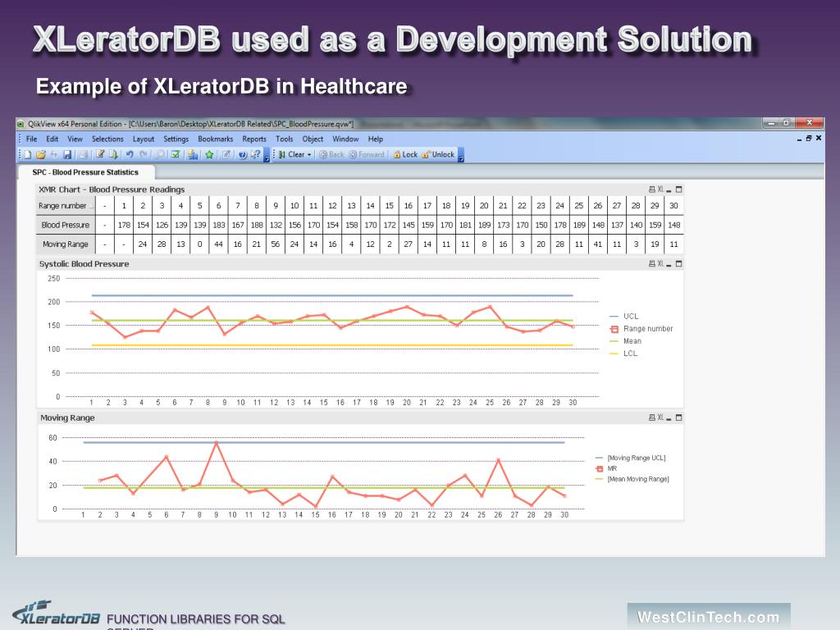The width and height of the screenshot is (840, 630).
Task: Export Moving Range chart to Excel
Action: (x=660, y=418)
